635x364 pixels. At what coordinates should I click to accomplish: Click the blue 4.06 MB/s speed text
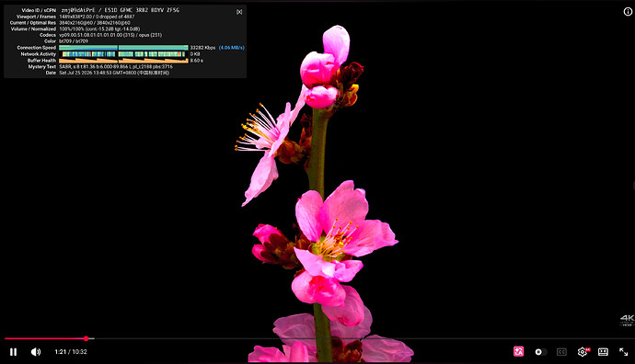[x=232, y=48]
